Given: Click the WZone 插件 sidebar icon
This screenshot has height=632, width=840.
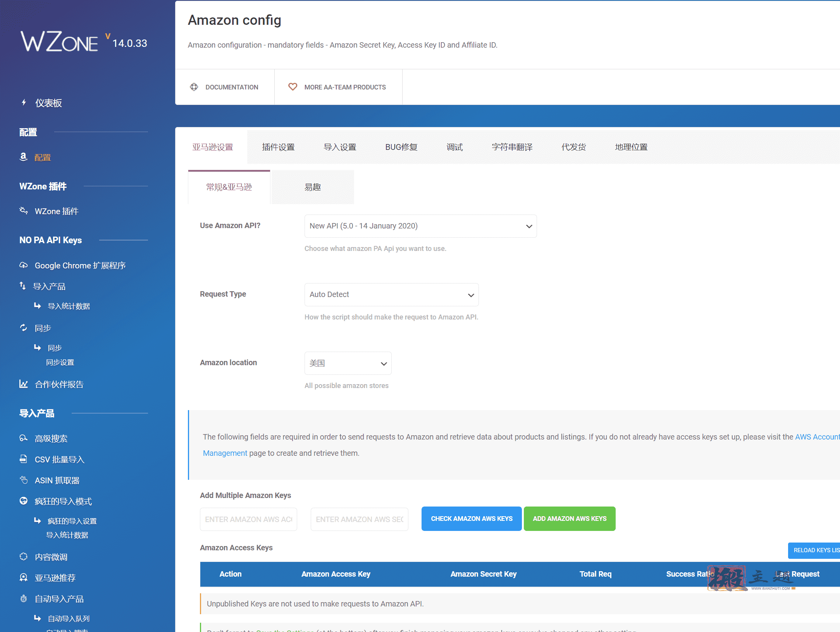Looking at the screenshot, I should click(24, 211).
